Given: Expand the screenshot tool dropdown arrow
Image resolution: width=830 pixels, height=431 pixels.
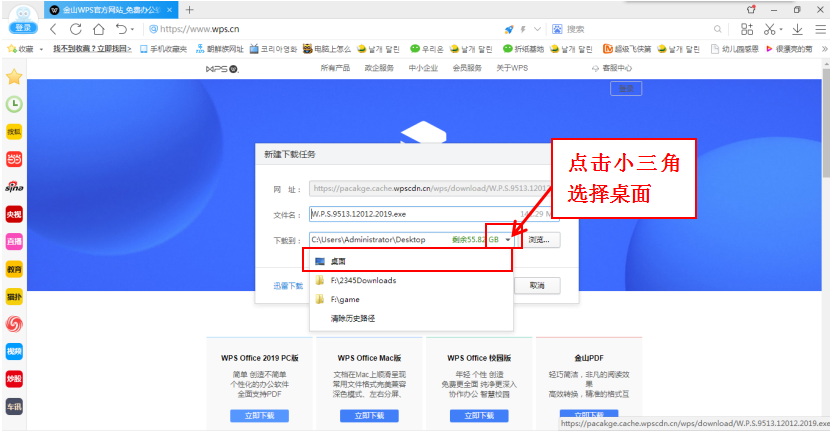Looking at the screenshot, I should [781, 30].
